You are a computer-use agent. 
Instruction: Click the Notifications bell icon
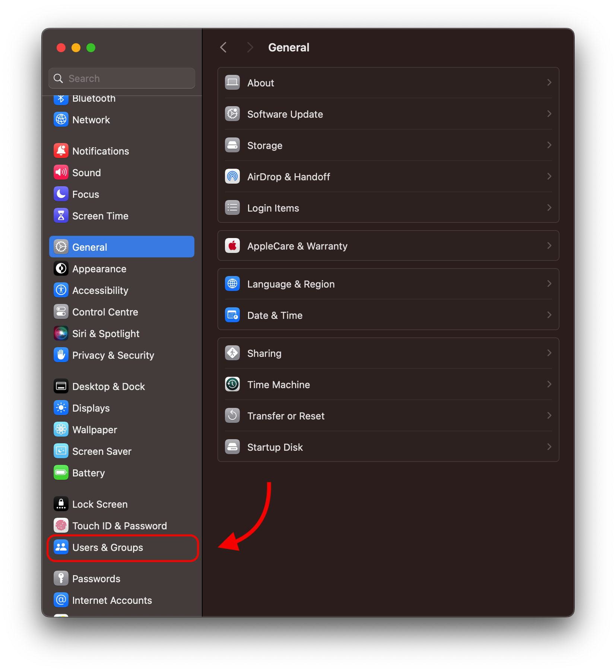coord(61,151)
